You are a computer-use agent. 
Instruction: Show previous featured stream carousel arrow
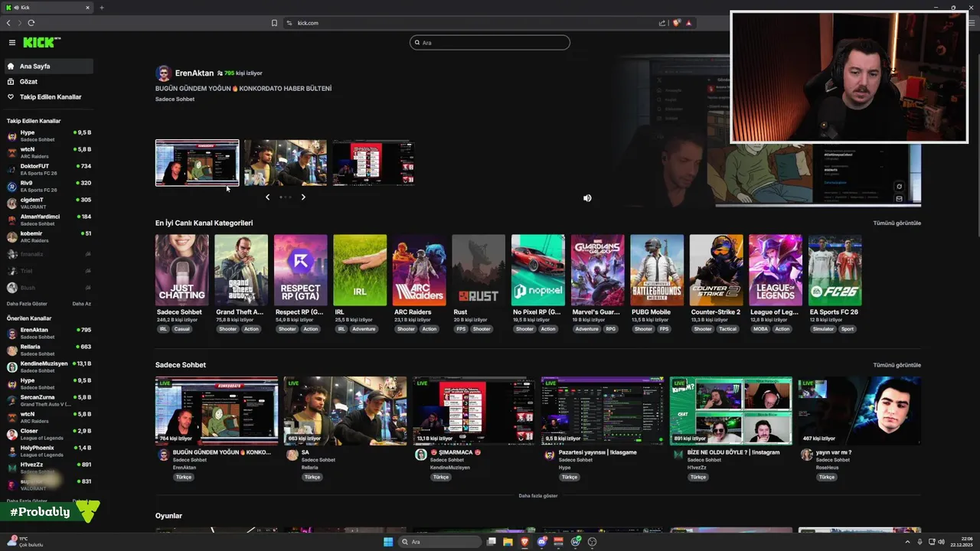[267, 197]
